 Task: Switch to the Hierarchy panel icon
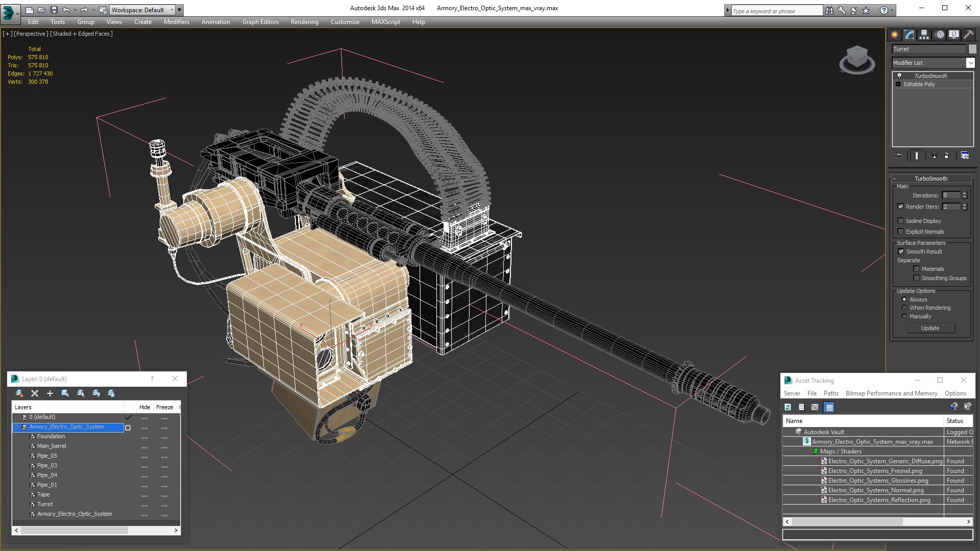[924, 35]
